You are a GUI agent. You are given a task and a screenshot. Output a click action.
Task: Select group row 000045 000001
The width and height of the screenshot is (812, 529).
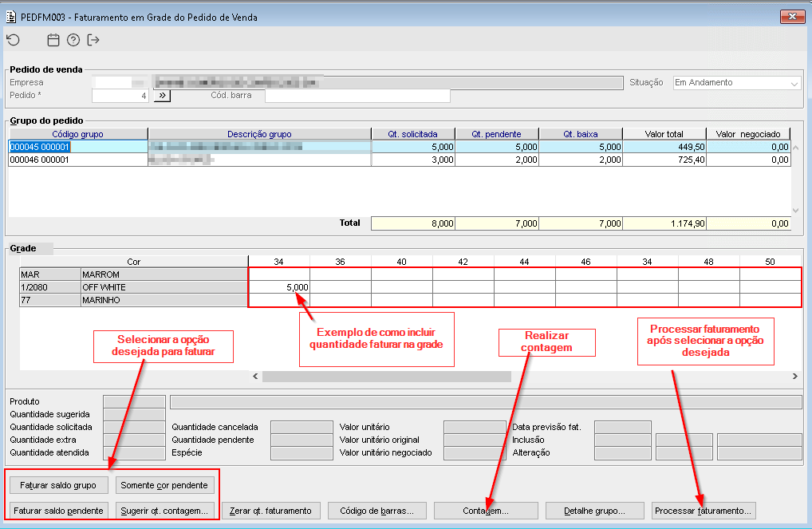[400, 147]
